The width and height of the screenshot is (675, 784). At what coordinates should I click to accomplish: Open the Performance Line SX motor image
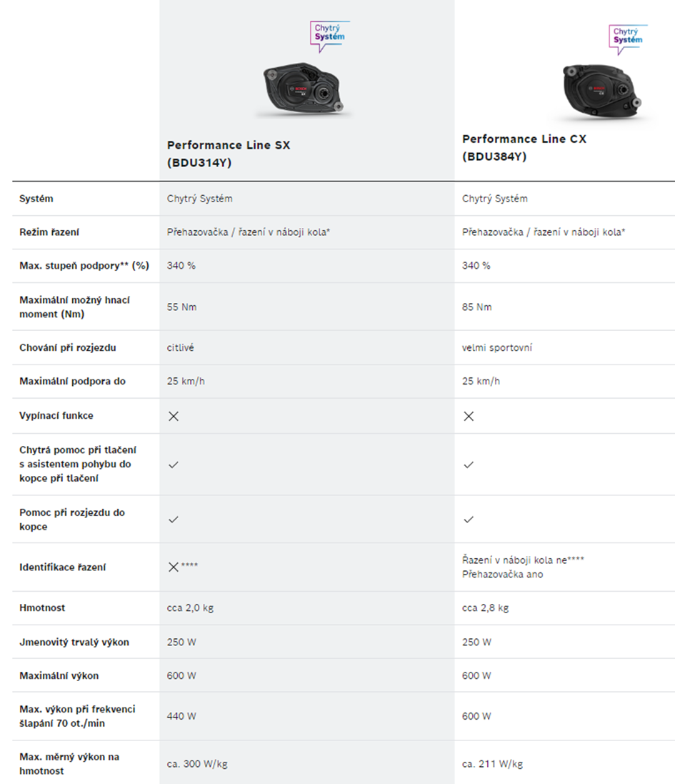click(304, 89)
